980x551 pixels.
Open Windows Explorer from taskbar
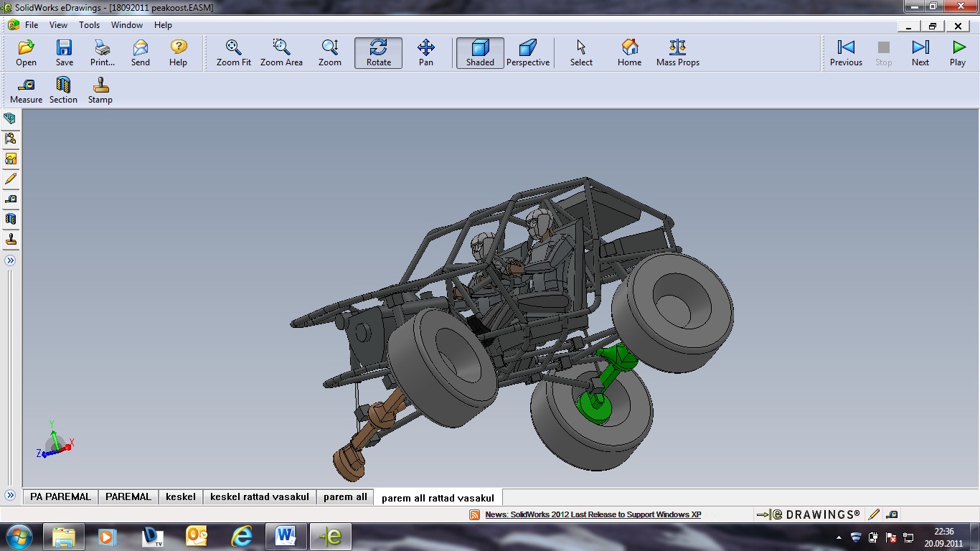pos(63,536)
